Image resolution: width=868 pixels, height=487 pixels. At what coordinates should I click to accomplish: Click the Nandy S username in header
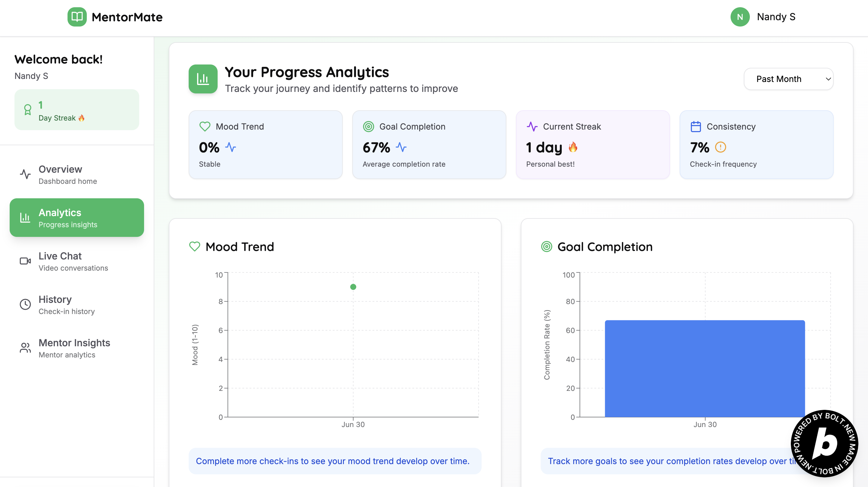tap(776, 17)
